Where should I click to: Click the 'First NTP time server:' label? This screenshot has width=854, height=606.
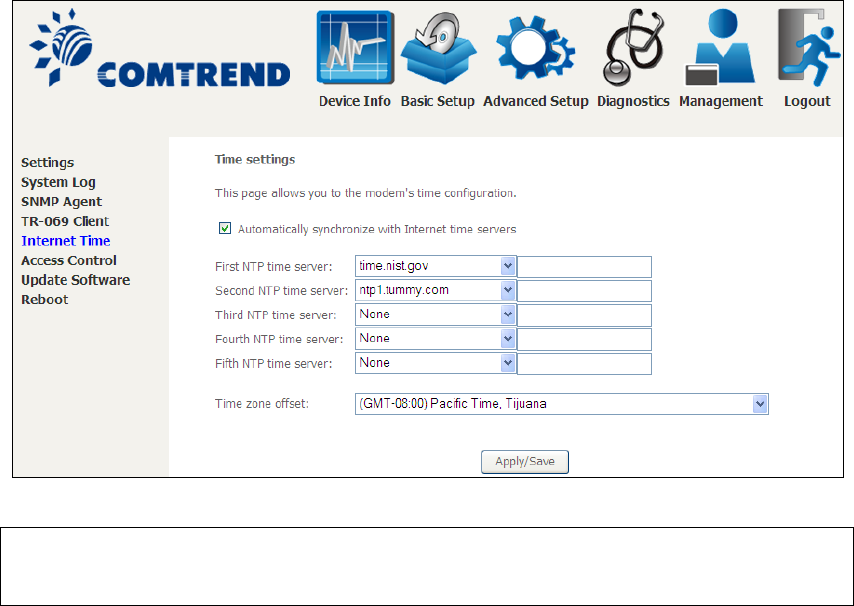[x=273, y=267]
